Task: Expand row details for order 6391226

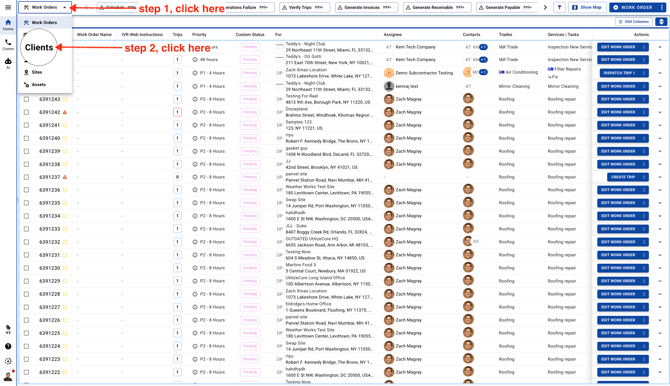Action: tap(660, 320)
